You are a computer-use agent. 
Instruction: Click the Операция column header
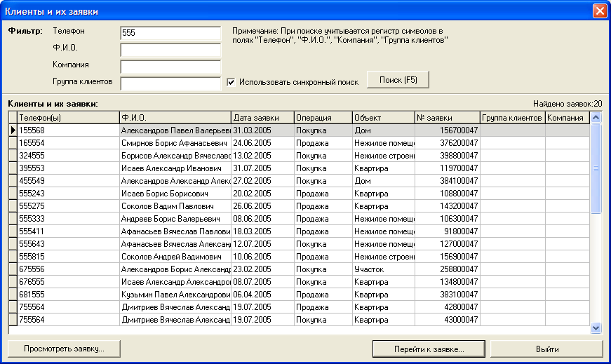tap(323, 118)
